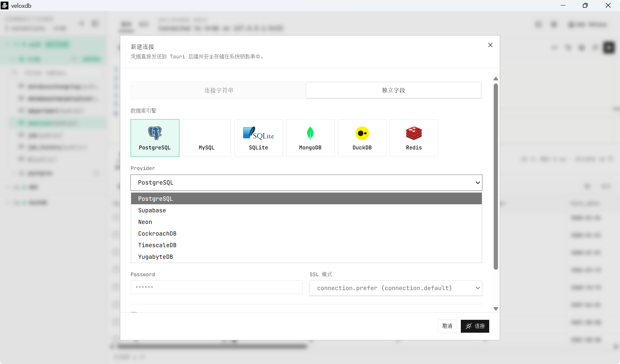The width and height of the screenshot is (620, 364).
Task: Click the Password field label
Action: pos(143,274)
